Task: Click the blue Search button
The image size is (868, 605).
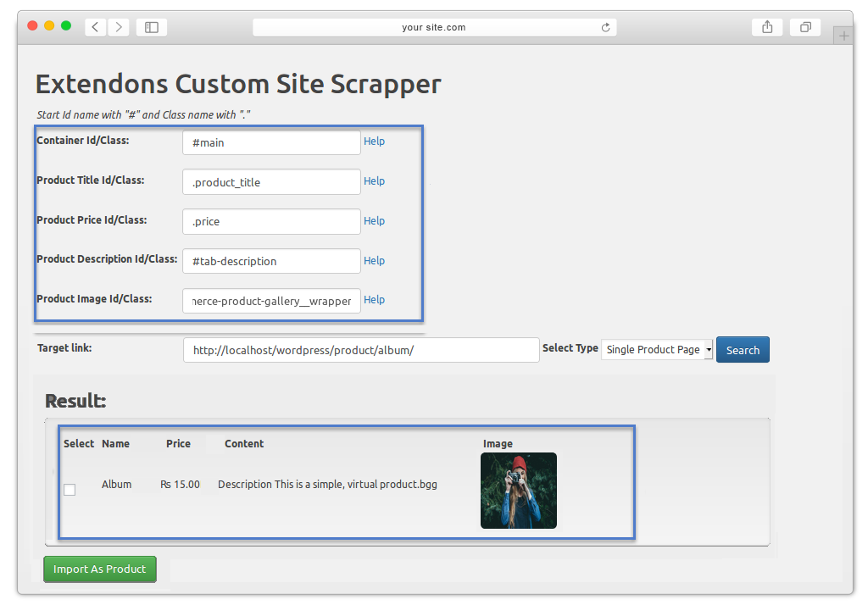Action: 743,350
